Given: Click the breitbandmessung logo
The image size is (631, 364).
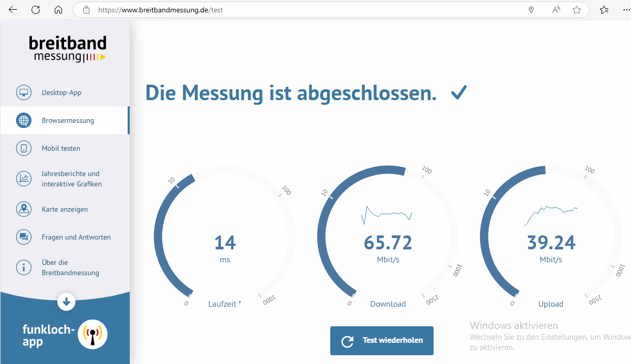Looking at the screenshot, I should (68, 49).
